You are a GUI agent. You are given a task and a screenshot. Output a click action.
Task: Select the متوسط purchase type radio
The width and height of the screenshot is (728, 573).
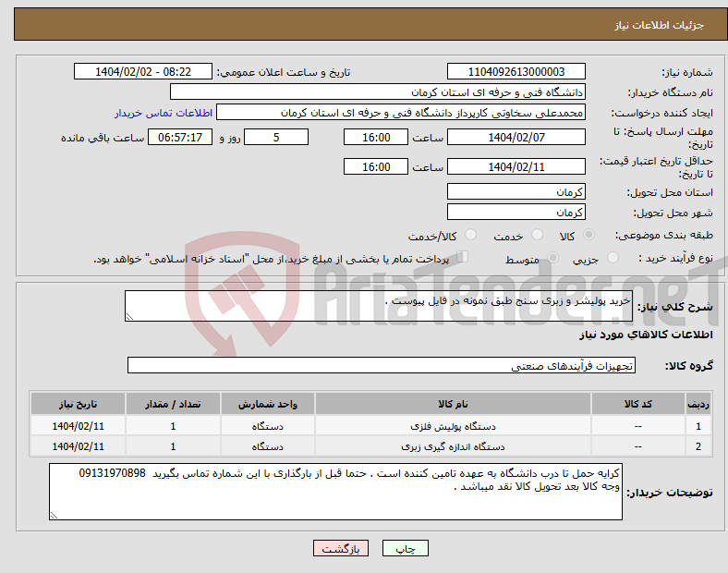tap(552, 257)
